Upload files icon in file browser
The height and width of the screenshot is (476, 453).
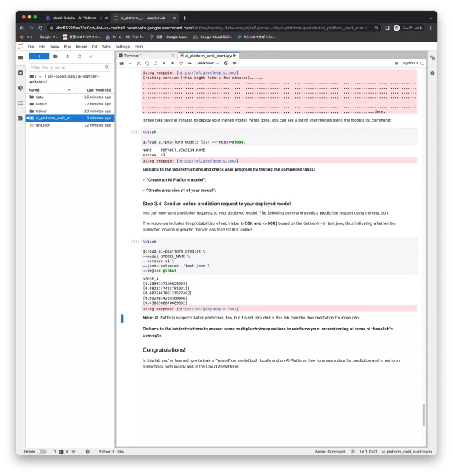click(x=67, y=56)
